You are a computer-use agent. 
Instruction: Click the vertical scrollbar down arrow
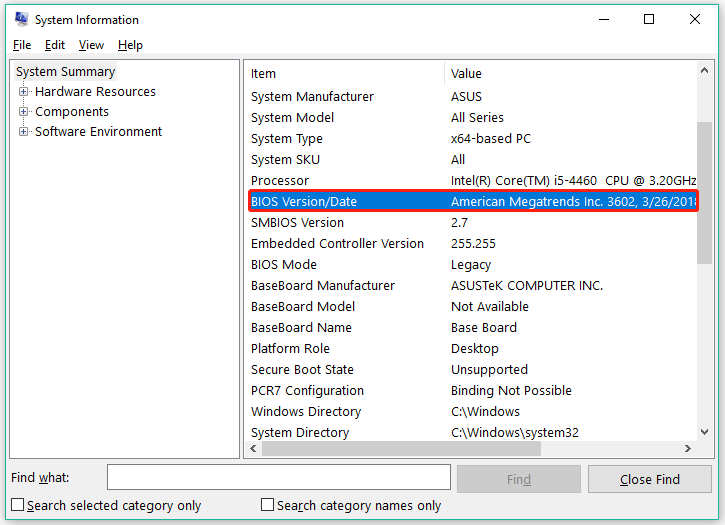click(x=704, y=432)
